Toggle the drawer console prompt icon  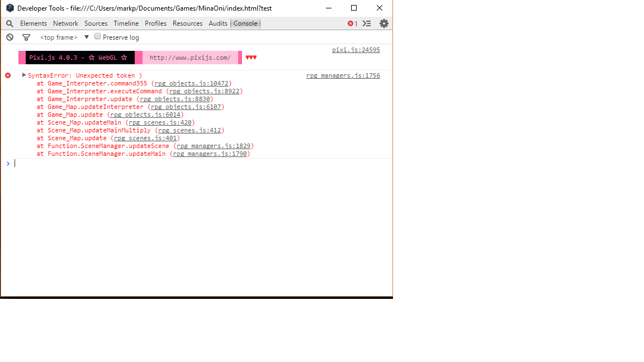pyautogui.click(x=367, y=24)
